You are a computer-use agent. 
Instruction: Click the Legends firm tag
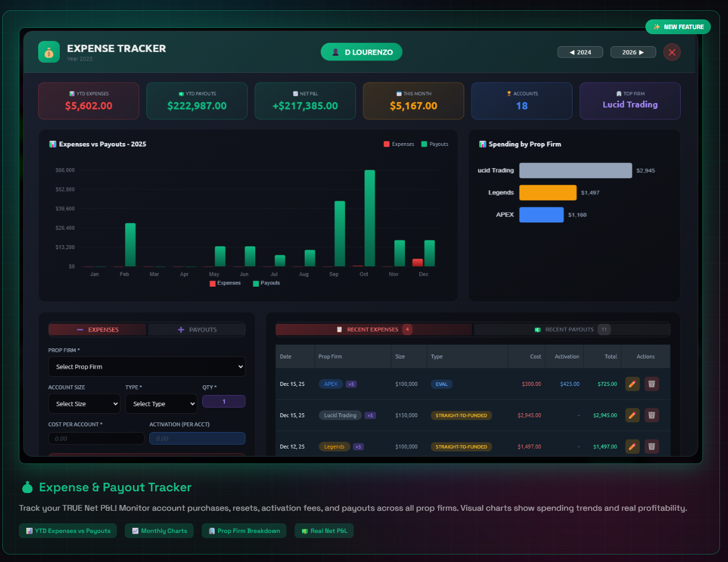tap(334, 447)
